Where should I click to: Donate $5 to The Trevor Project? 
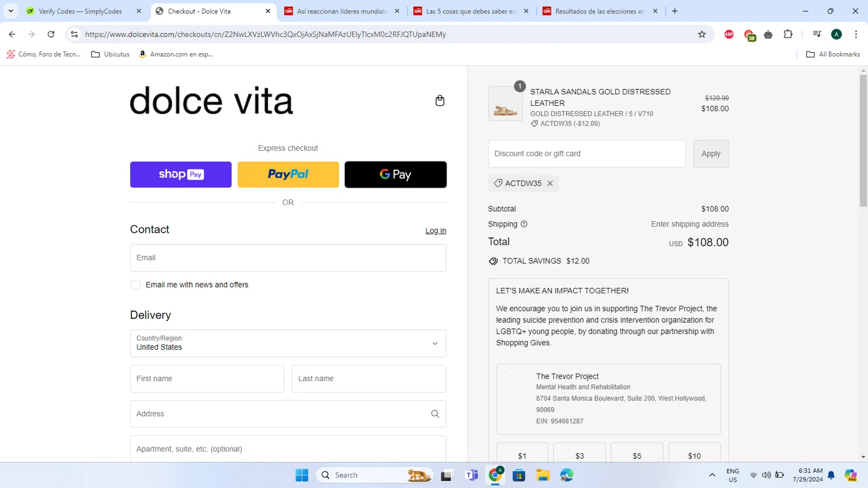coord(637,453)
